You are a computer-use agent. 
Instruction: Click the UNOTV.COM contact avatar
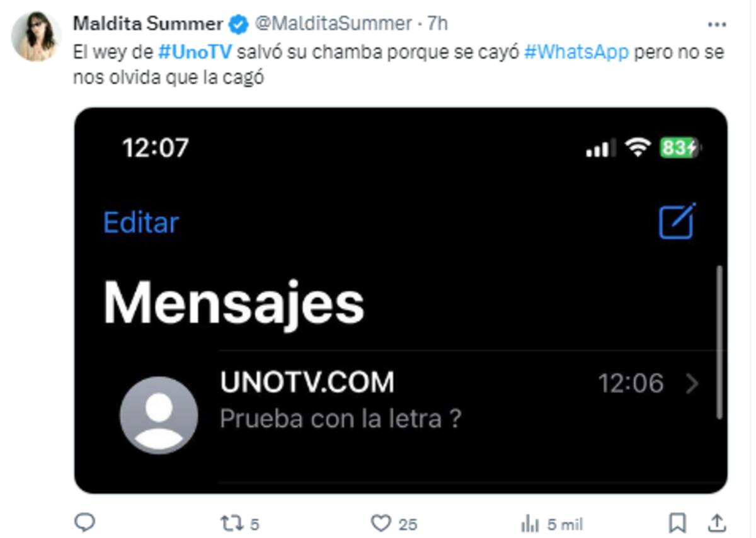coord(159,415)
